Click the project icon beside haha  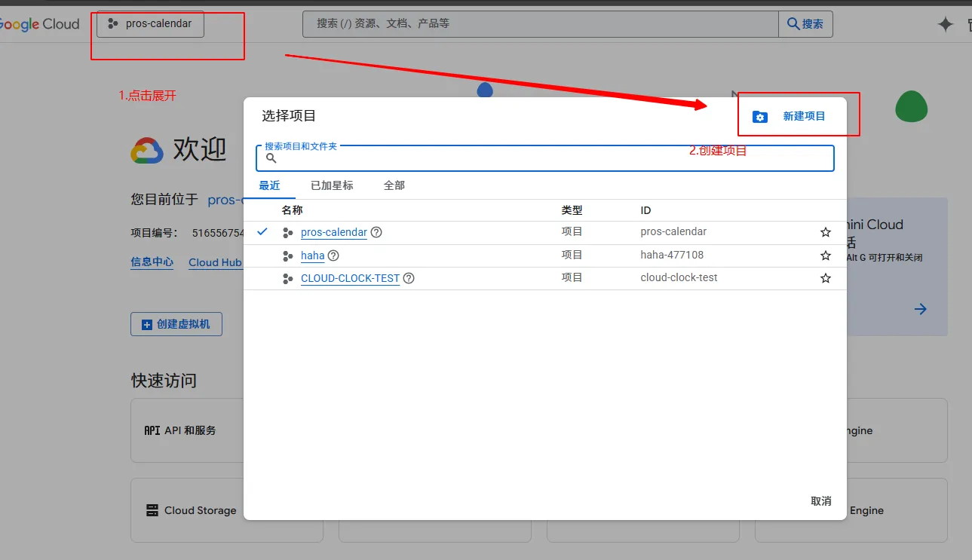click(x=287, y=256)
